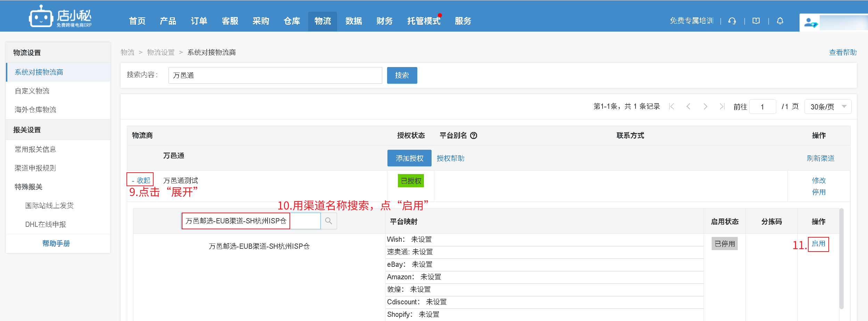The height and width of the screenshot is (321, 868).
Task: Click the 添加授权 button
Action: 409,158
